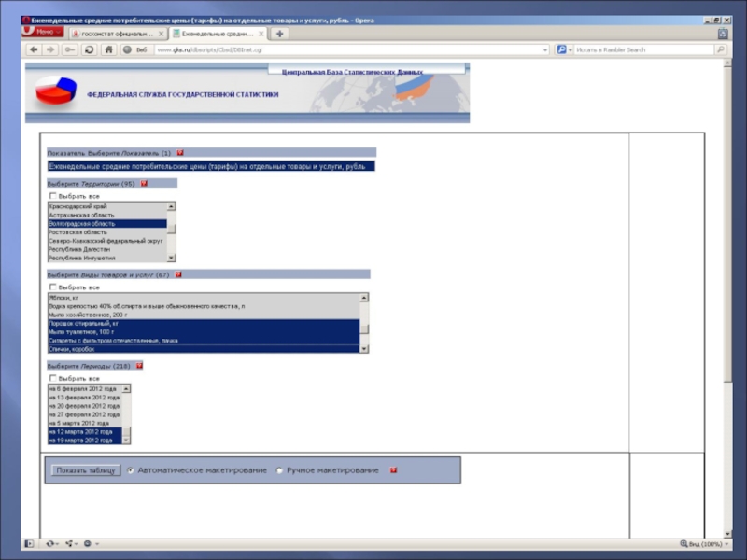Toggle the panel icon in status bar
The image size is (747, 560).
[x=29, y=543]
